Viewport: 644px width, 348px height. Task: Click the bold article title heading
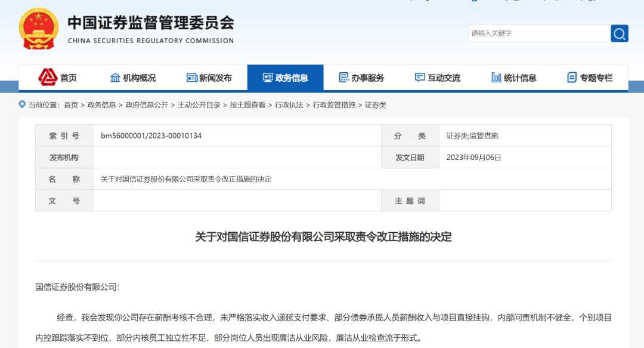(x=323, y=237)
